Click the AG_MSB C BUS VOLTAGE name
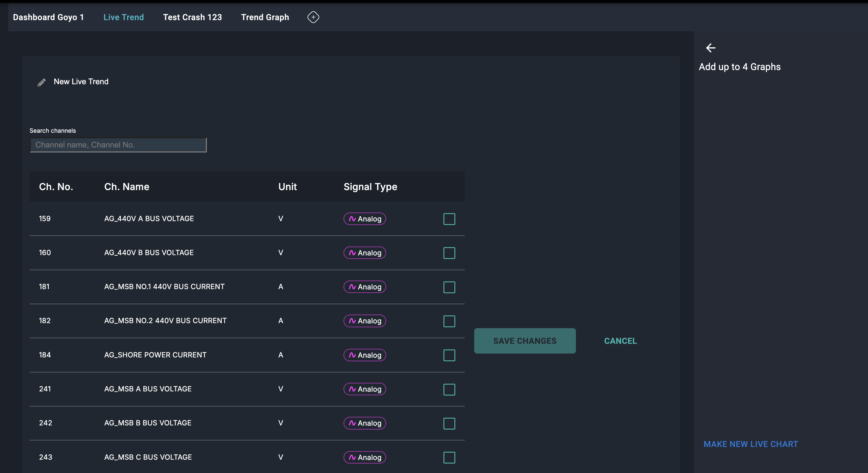 click(148, 457)
